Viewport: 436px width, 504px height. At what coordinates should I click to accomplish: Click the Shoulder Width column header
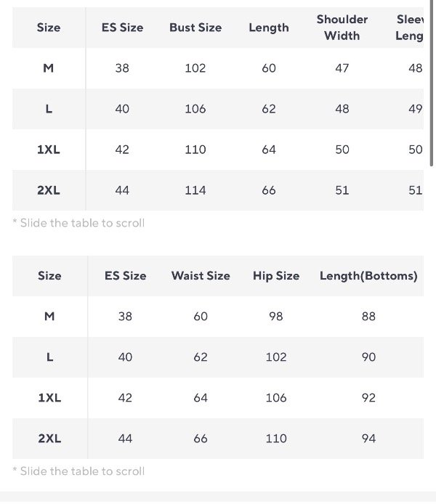[x=342, y=27]
